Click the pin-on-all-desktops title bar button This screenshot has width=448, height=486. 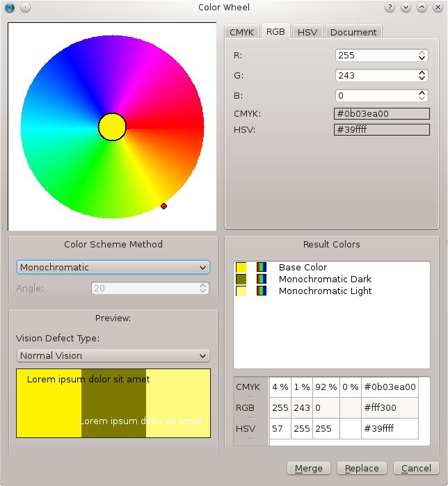(x=26, y=8)
